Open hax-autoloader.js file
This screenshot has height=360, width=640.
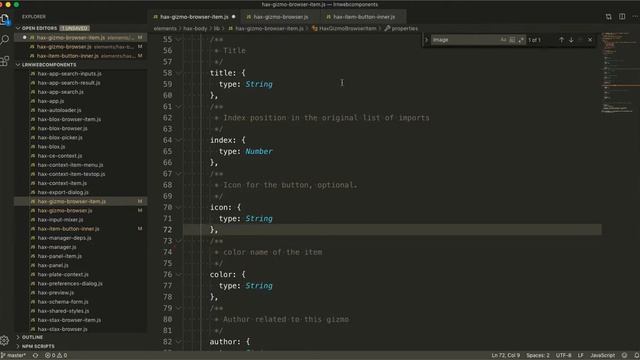click(x=59, y=110)
